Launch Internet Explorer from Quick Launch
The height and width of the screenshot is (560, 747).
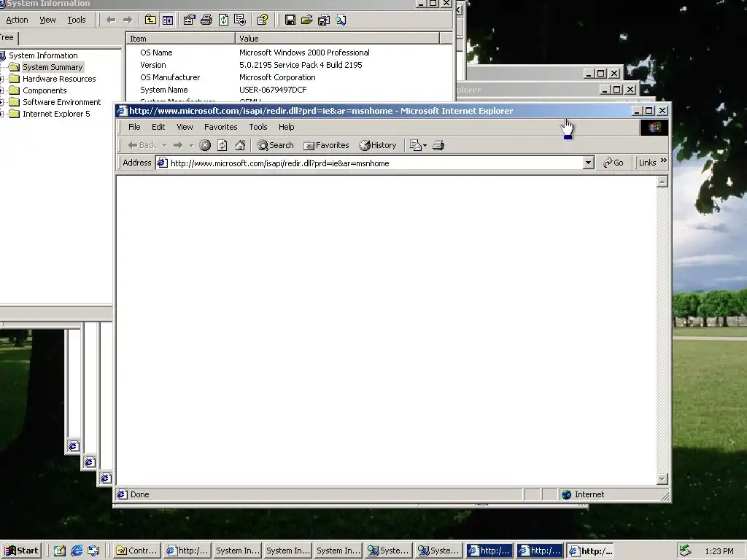pos(77,551)
